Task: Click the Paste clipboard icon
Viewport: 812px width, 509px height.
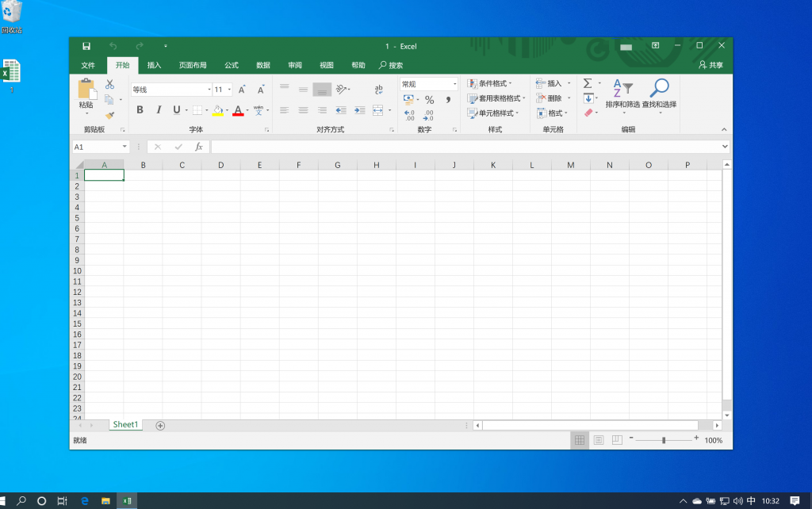Action: [87, 89]
